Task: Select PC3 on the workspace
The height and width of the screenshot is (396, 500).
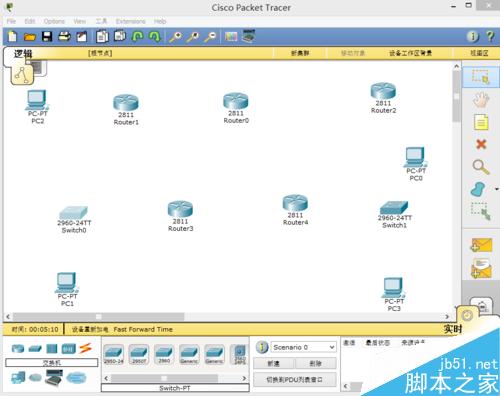Action: [394, 288]
